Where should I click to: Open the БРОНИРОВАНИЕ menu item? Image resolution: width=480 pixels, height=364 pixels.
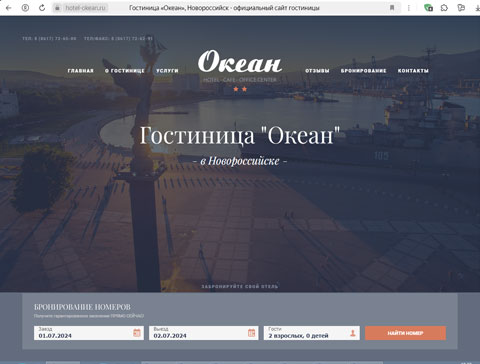(x=364, y=71)
